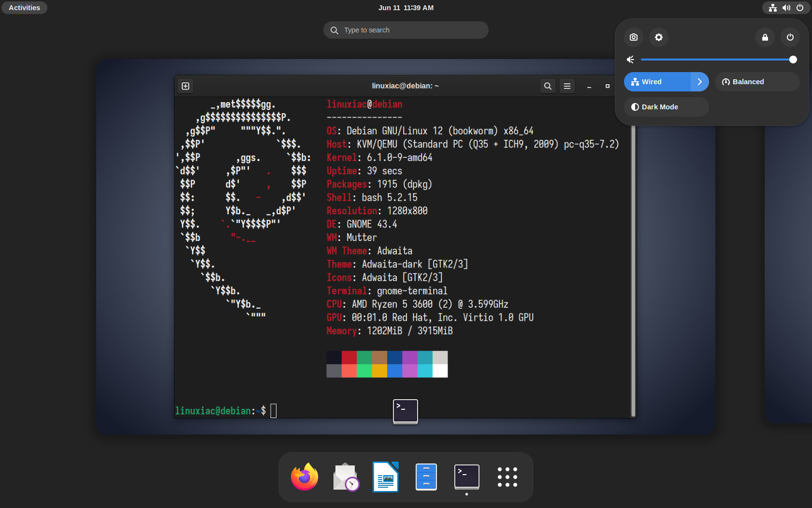Open Settings via the gear icon

click(659, 37)
